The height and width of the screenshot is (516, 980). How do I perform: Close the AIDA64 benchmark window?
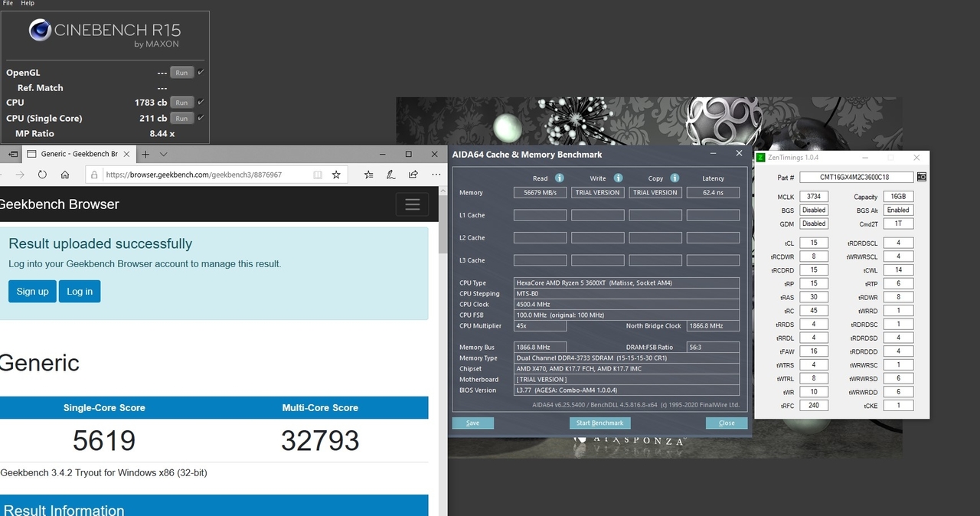(x=739, y=153)
